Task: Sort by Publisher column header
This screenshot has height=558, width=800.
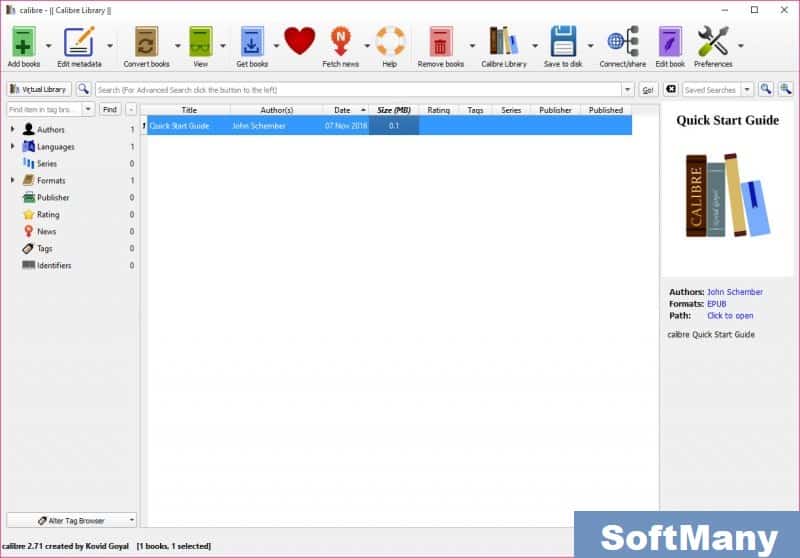Action: [x=555, y=110]
